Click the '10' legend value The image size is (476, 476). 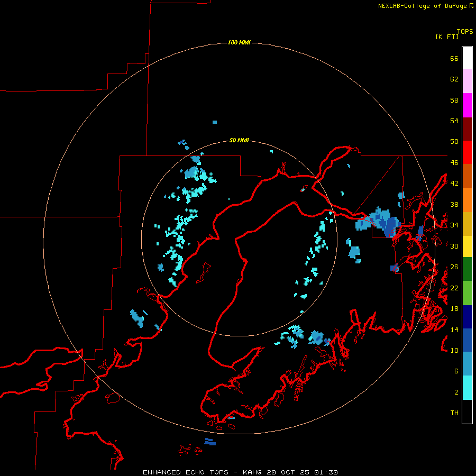click(x=454, y=350)
